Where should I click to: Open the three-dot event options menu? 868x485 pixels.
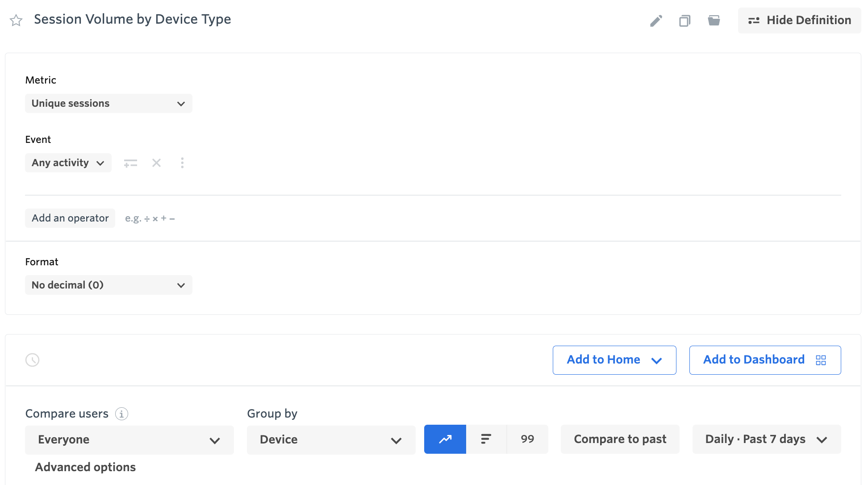[x=182, y=163]
